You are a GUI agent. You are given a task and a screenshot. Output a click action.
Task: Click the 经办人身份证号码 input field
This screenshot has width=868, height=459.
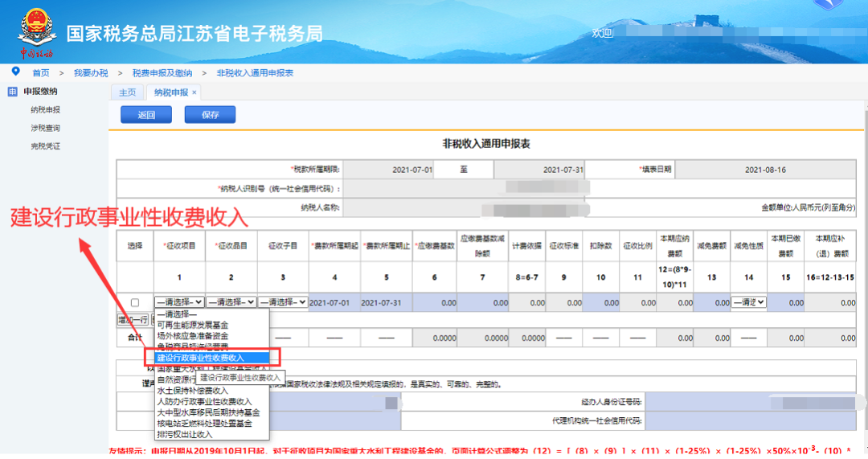click(751, 402)
